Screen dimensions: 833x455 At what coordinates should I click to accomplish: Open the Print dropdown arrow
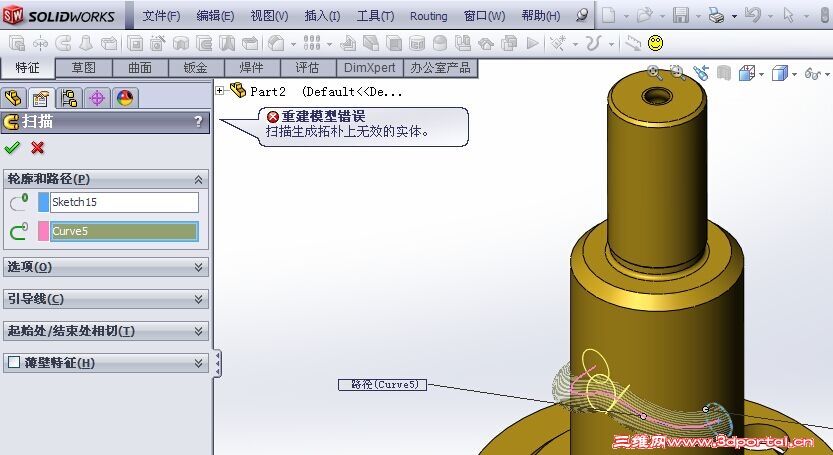(x=734, y=16)
